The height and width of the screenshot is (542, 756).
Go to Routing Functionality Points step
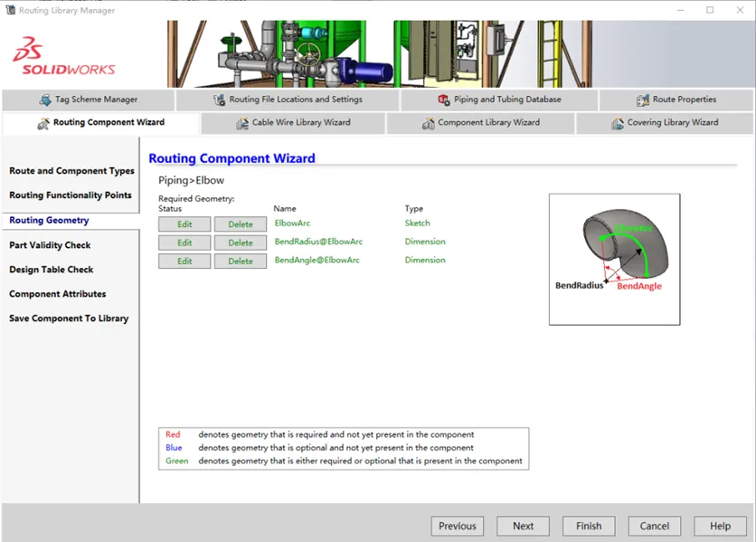(x=71, y=195)
